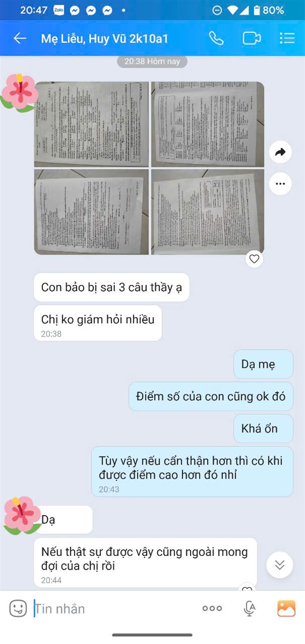Expand more attachment options three dots
This screenshot has height=644, width=305.
(x=212, y=608)
